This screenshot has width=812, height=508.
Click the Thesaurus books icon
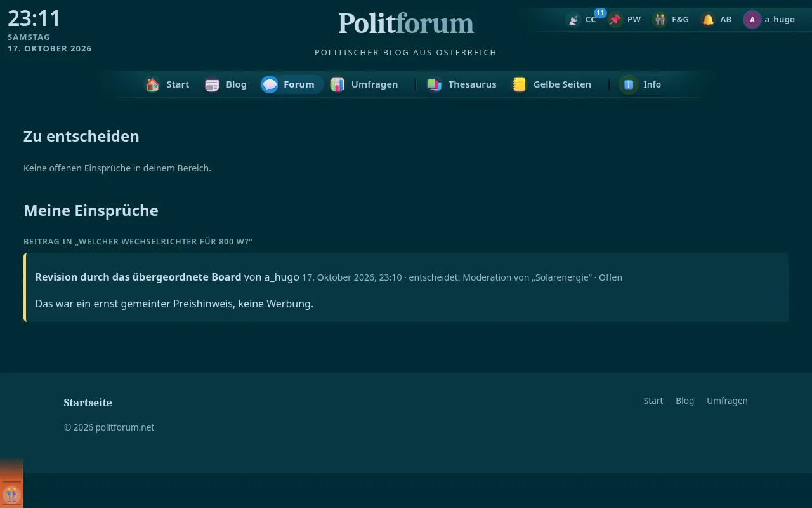pyautogui.click(x=435, y=84)
